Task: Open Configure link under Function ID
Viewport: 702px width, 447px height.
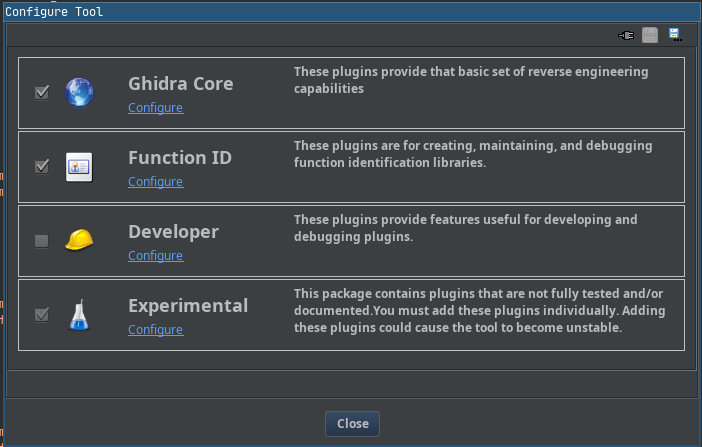Action: pyautogui.click(x=155, y=181)
